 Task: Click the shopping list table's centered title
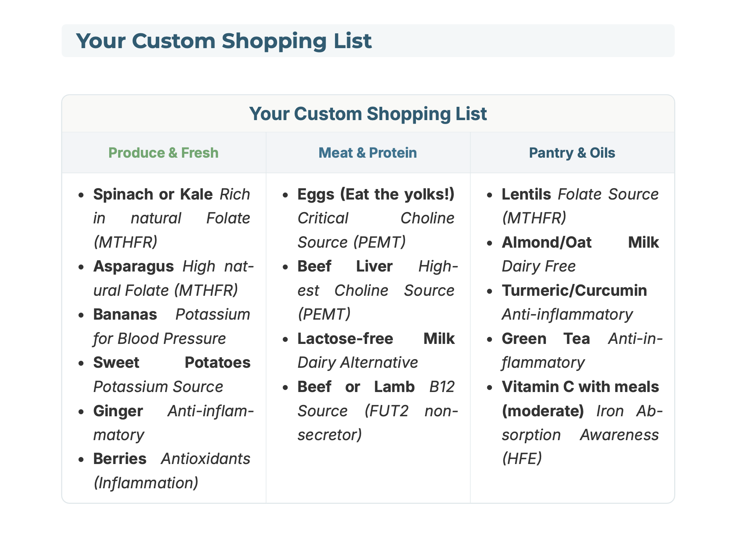click(368, 114)
